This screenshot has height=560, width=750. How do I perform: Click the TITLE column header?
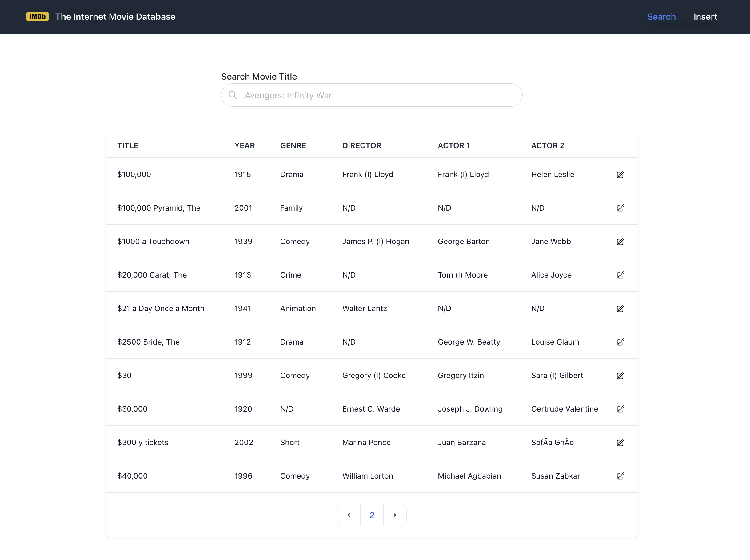pos(128,146)
